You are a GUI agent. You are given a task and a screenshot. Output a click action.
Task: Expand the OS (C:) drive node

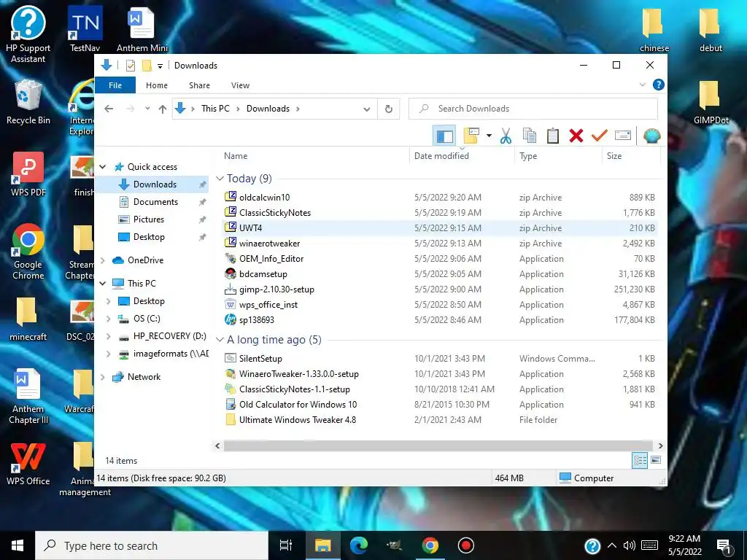[108, 319]
